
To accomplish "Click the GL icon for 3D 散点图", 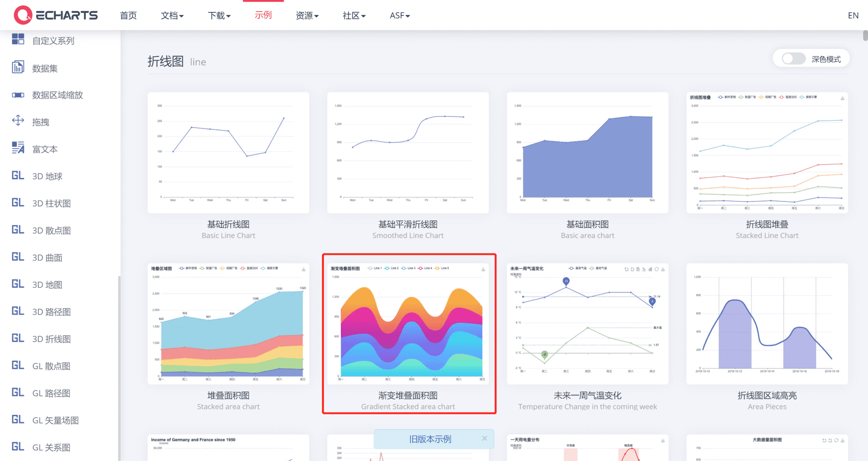I will tap(18, 230).
